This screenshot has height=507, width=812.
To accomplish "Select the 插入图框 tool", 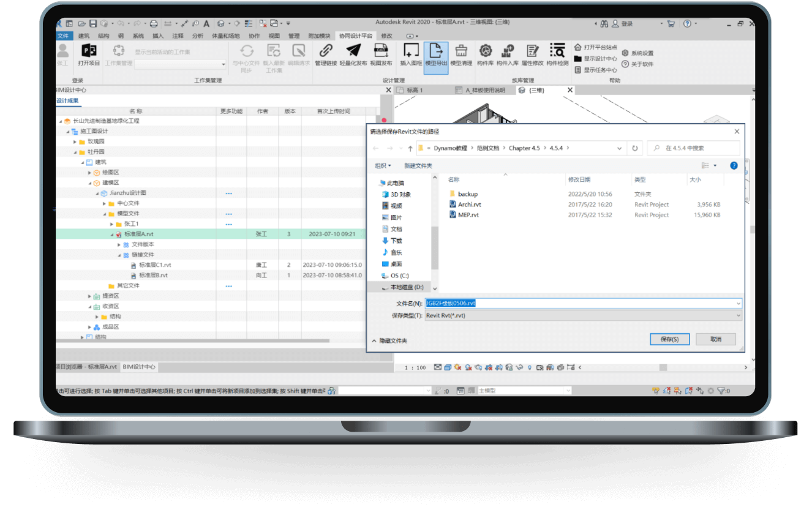I will tap(411, 55).
